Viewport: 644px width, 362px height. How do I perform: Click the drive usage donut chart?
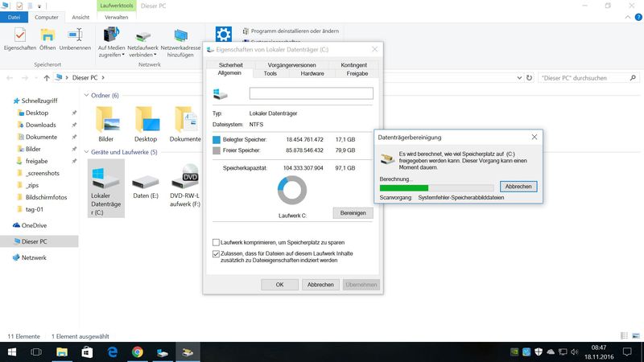(x=292, y=190)
